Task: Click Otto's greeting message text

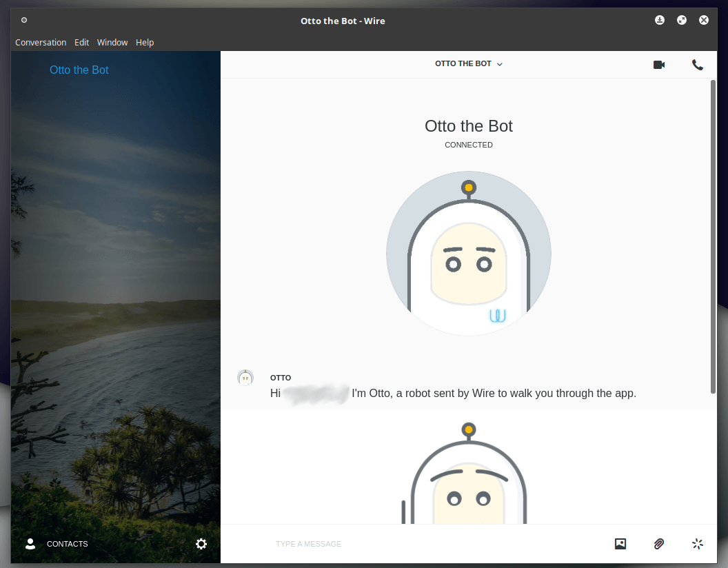Action: coord(453,393)
